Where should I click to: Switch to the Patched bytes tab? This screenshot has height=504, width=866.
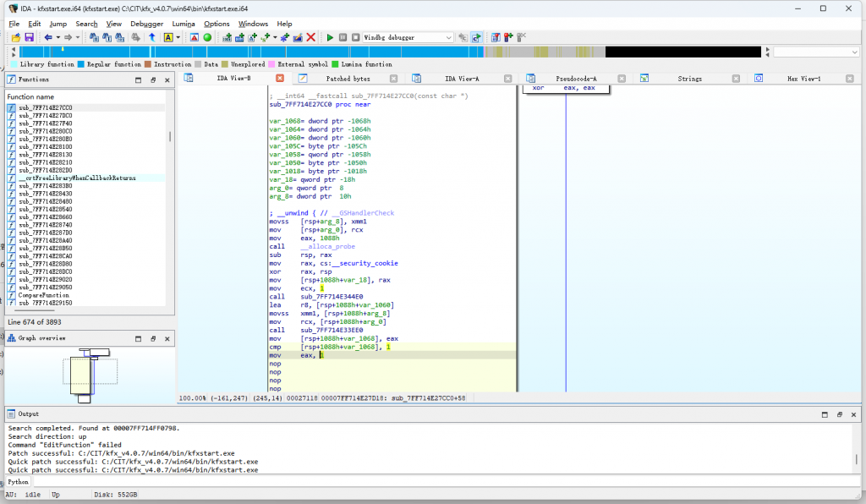[x=348, y=79]
